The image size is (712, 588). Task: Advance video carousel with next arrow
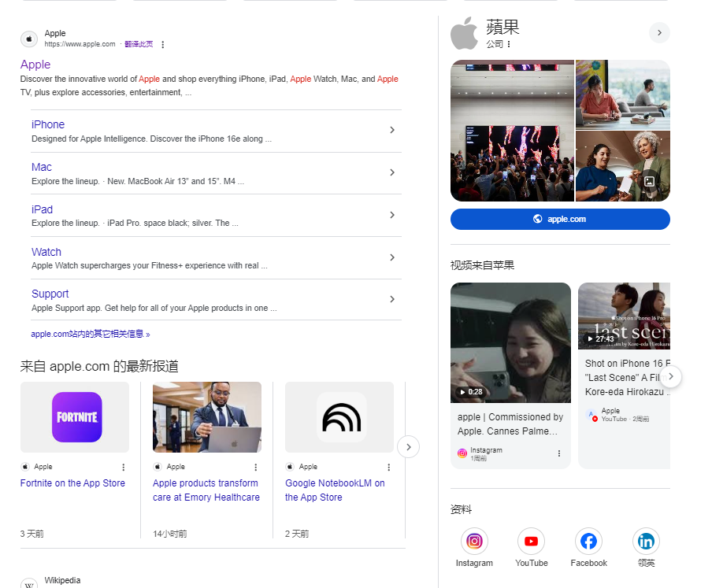(x=671, y=376)
